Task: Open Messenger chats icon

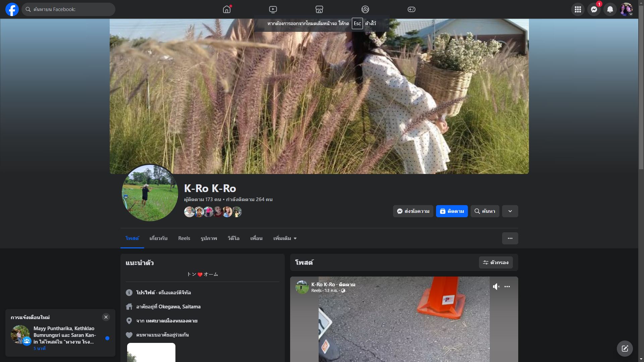Action: (x=594, y=9)
